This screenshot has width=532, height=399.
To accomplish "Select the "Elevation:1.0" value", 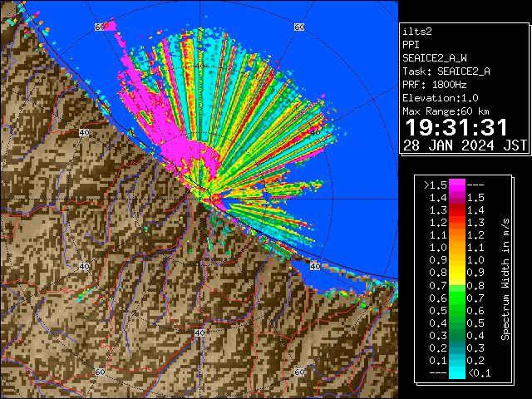I will pyautogui.click(x=441, y=98).
